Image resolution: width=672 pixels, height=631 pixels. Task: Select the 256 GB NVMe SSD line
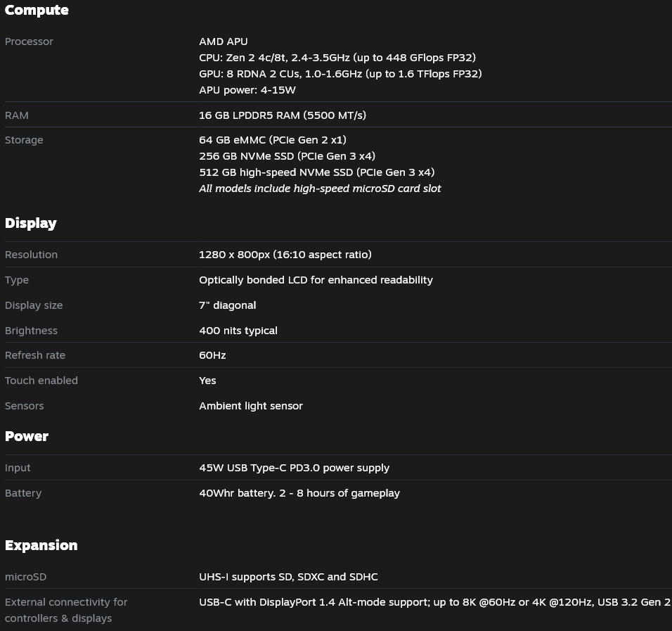(287, 156)
